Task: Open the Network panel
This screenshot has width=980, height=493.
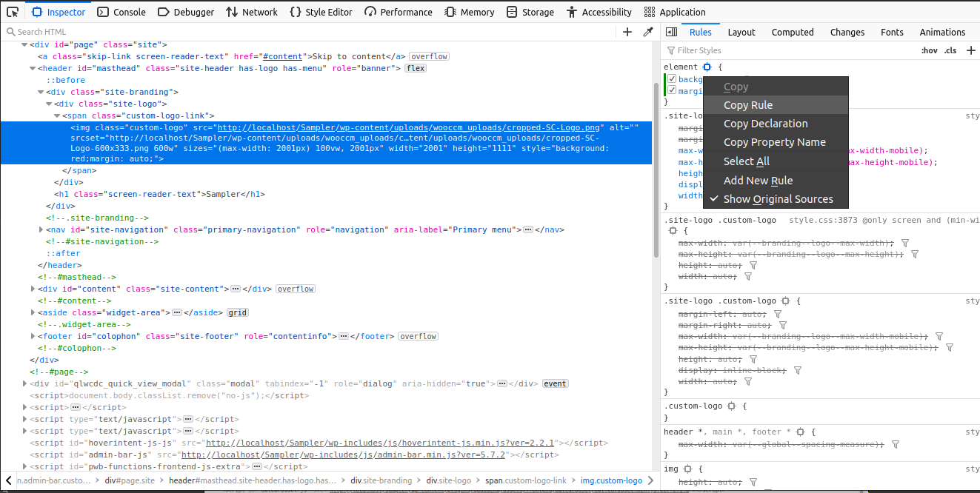Action: pyautogui.click(x=252, y=12)
